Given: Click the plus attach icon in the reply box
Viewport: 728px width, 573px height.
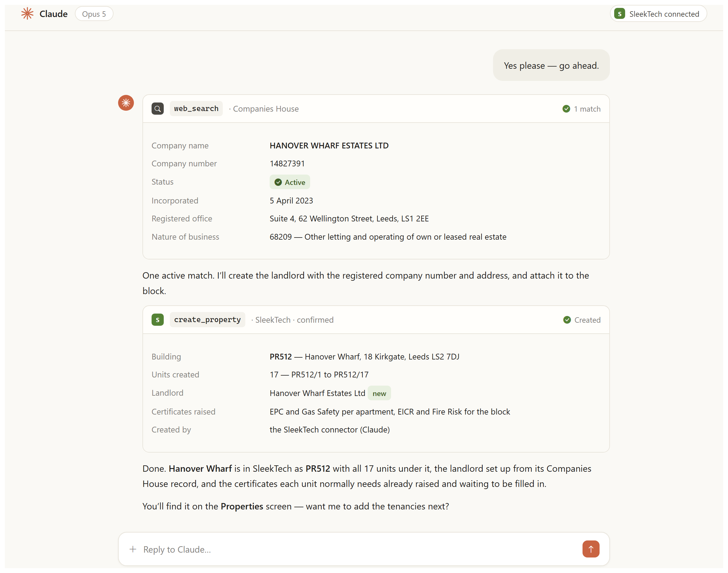Looking at the screenshot, I should pyautogui.click(x=133, y=549).
